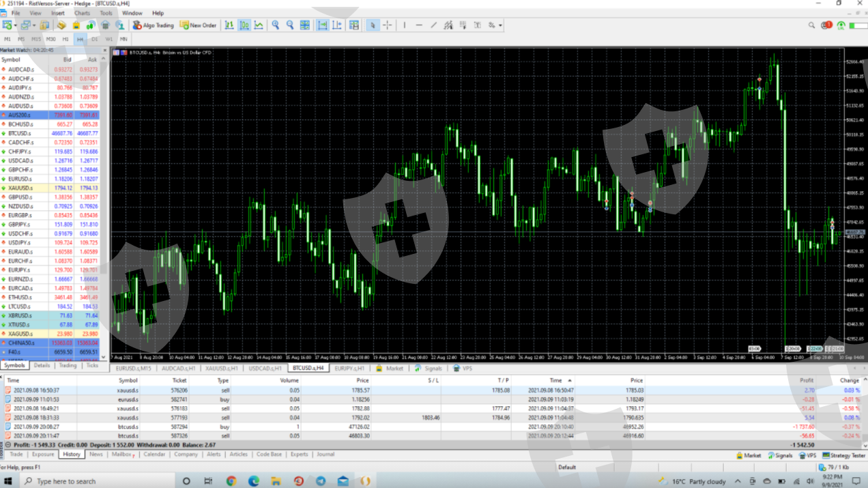The image size is (868, 488).
Task: Select the XAUUSD.s row in Market Watch
Action: pos(20,188)
